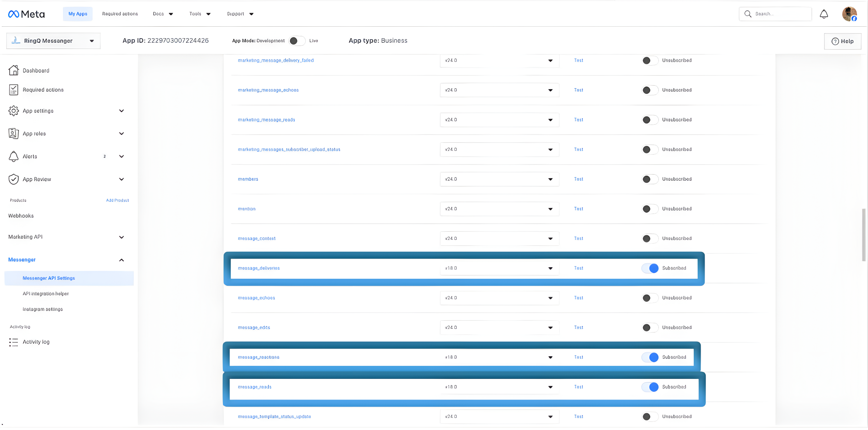Click the Dashboard home icon
Image resolution: width=868 pixels, height=430 pixels.
[x=14, y=70]
